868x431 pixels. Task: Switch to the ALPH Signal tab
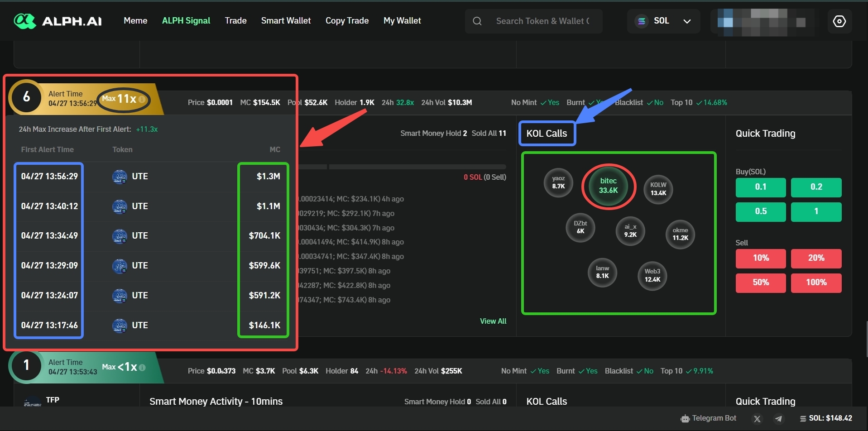click(x=186, y=21)
